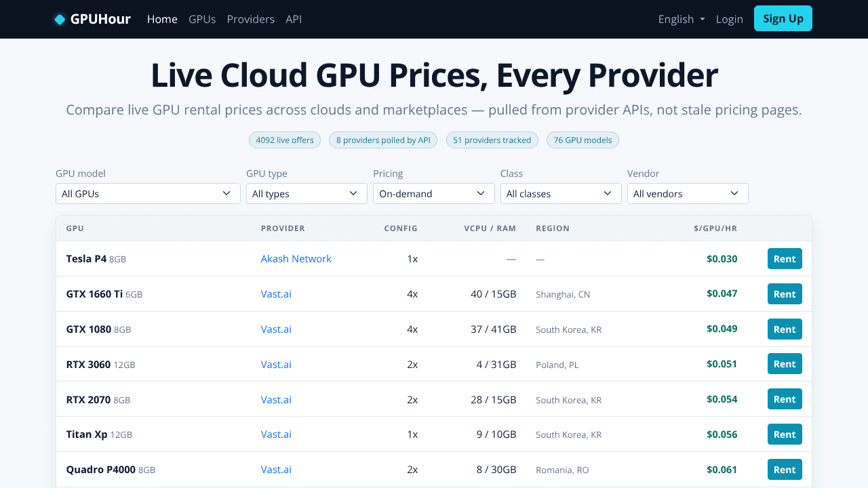The width and height of the screenshot is (868, 488).
Task: Click the GTX 1660 Ti GPU name
Action: (94, 294)
